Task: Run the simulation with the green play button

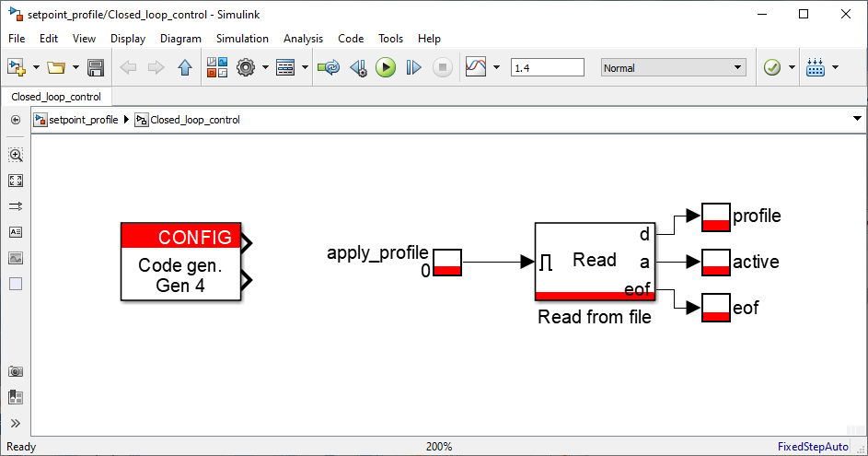Action: click(386, 67)
